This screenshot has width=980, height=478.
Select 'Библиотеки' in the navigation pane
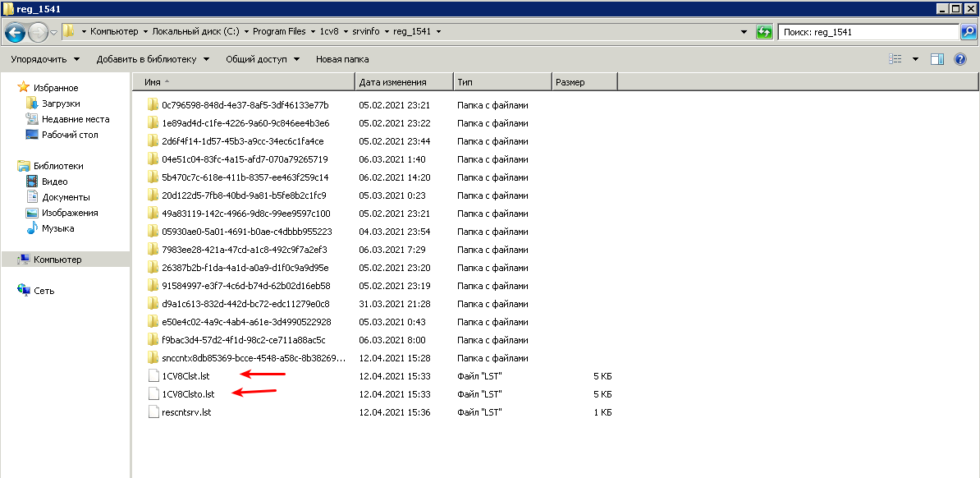[x=58, y=166]
